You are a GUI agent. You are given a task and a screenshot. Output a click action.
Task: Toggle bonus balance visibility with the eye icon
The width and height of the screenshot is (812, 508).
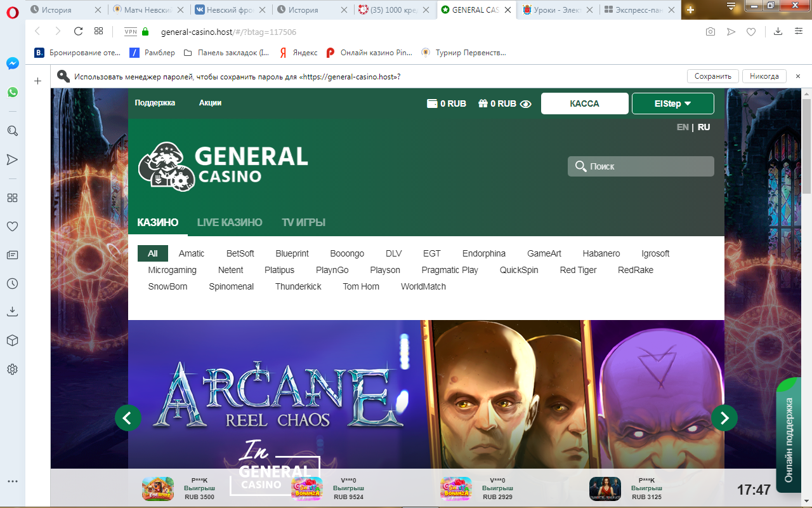click(525, 104)
